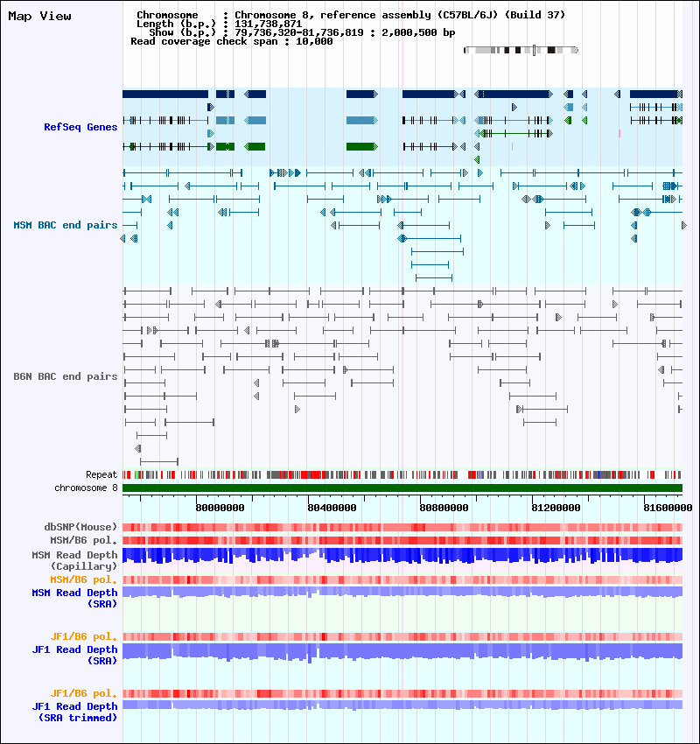Select MSM Read Depth (Capillary) label

point(75,560)
